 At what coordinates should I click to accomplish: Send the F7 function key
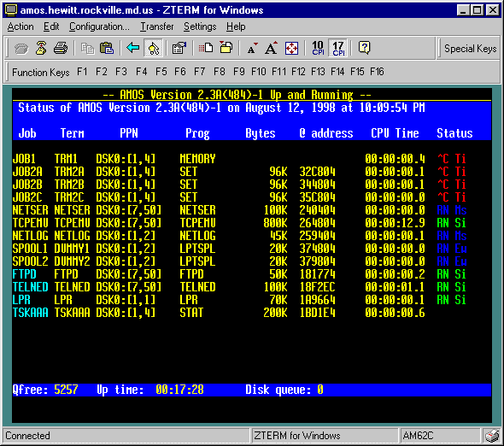(199, 72)
